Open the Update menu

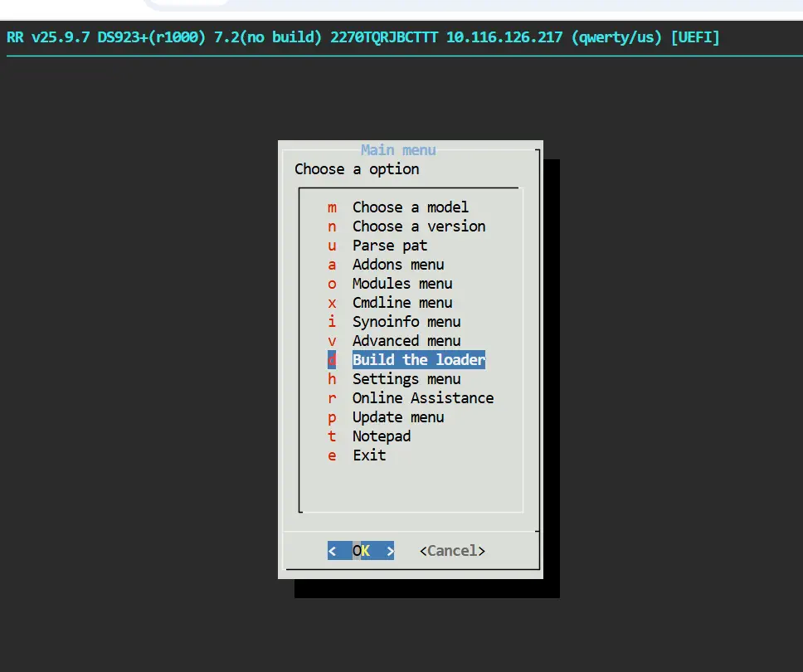397,417
